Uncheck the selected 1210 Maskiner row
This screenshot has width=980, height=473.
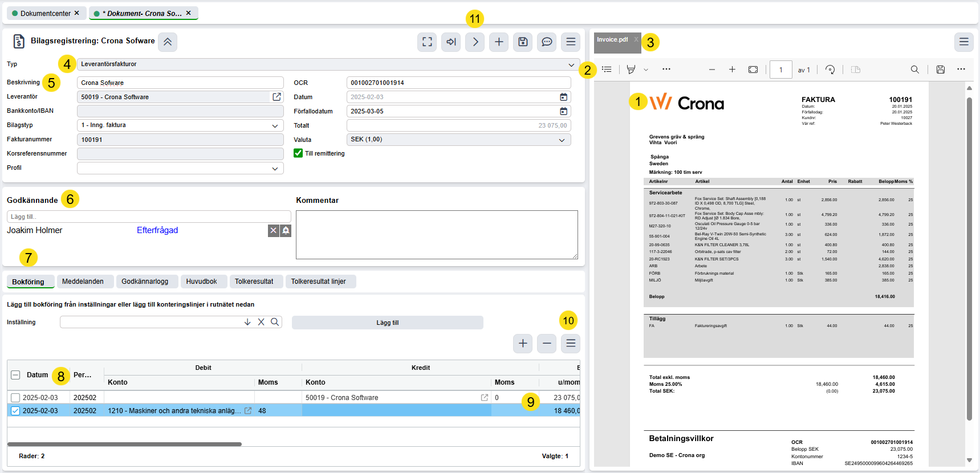(x=15, y=411)
